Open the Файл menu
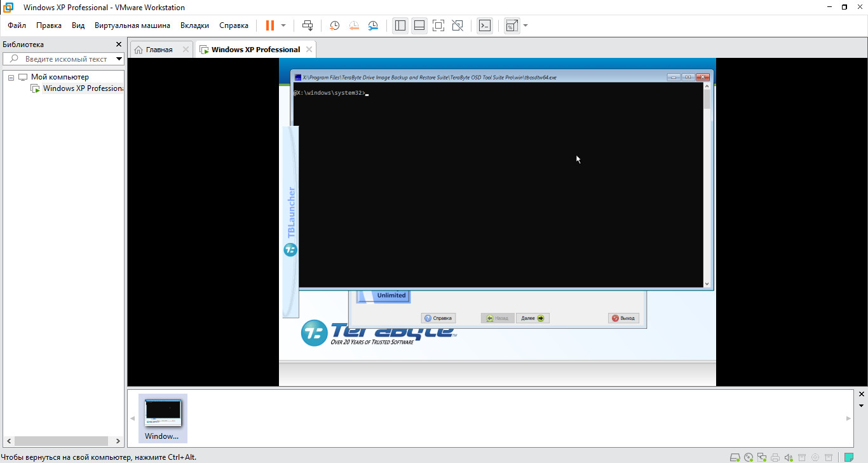This screenshot has height=463, width=868. 17,25
